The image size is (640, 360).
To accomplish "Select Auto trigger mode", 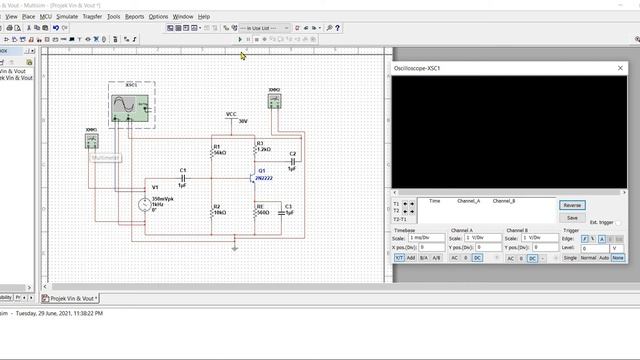I will tap(604, 258).
